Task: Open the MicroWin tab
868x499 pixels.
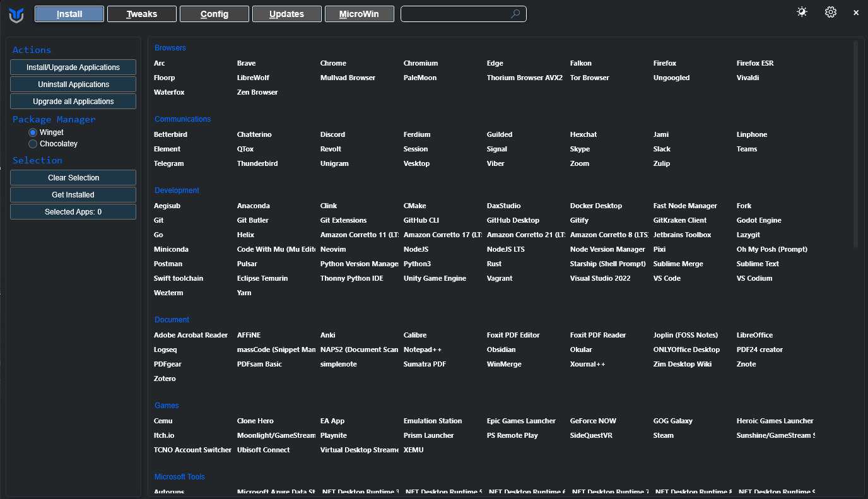Action: tap(360, 14)
